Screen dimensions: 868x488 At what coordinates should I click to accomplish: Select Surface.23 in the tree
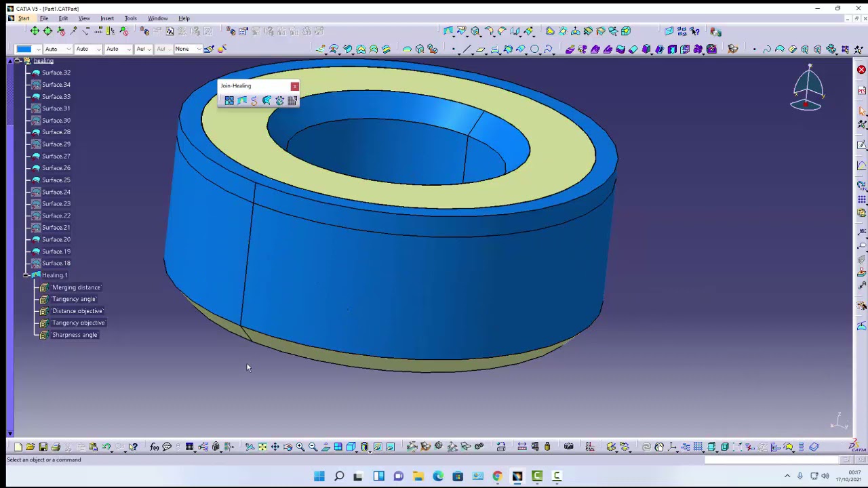tap(56, 203)
